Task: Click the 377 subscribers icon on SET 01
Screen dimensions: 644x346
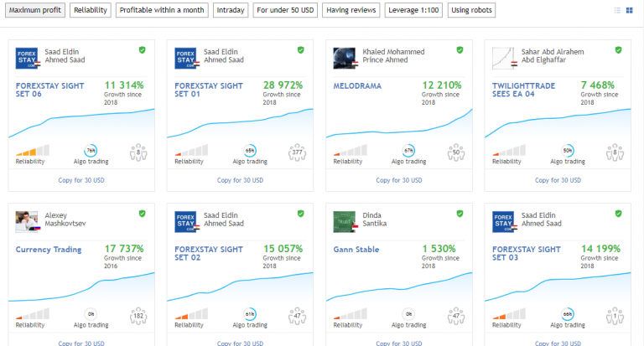Action: (297, 152)
